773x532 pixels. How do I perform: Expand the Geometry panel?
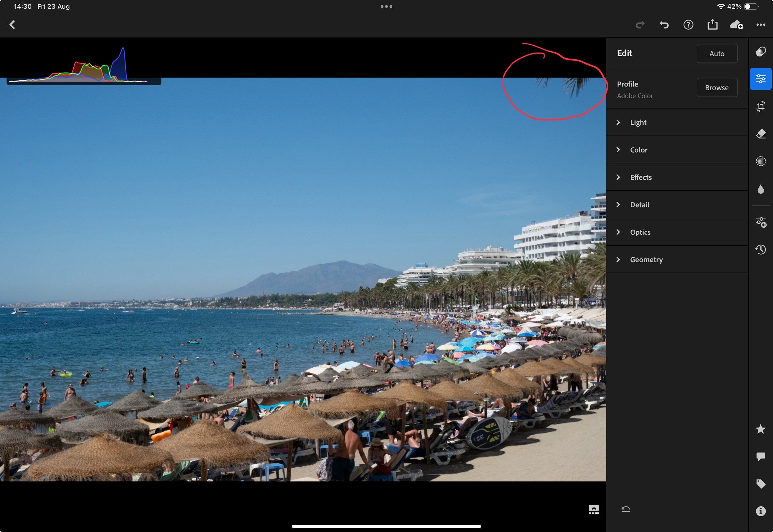point(646,260)
